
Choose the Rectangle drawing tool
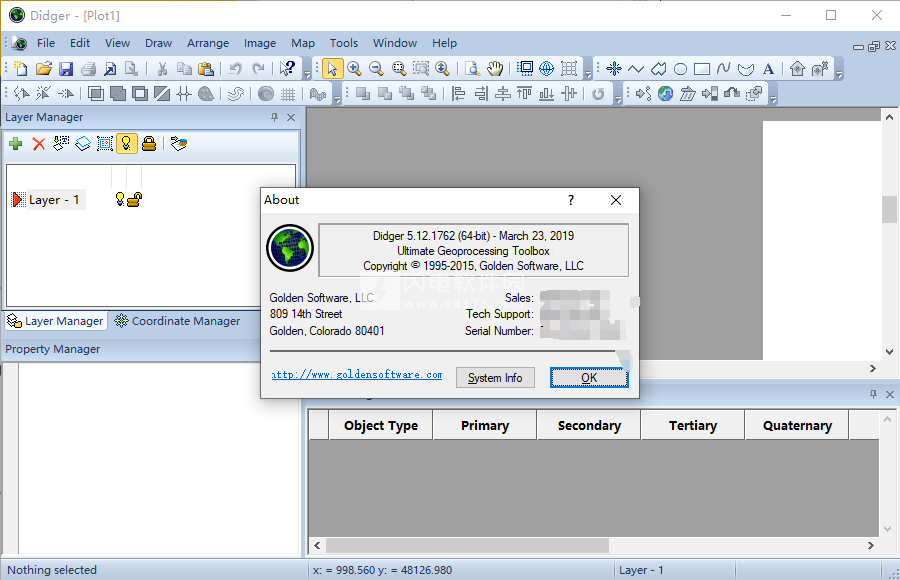702,69
